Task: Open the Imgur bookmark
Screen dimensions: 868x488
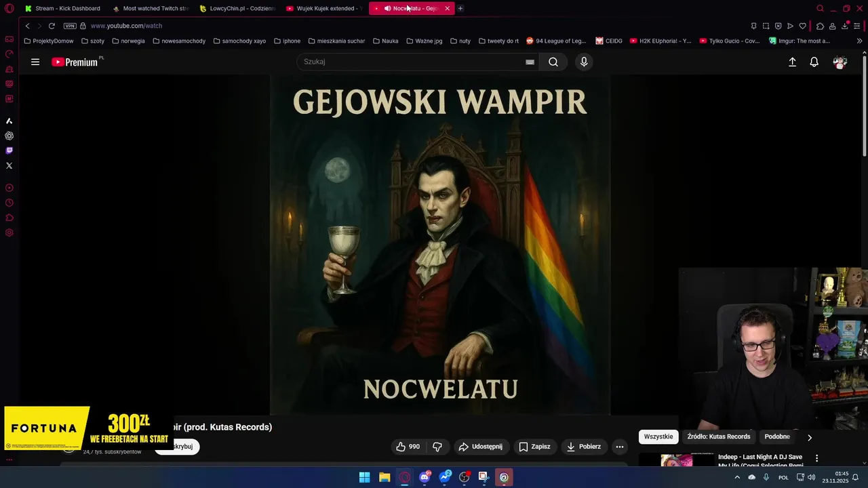Action: point(800,41)
